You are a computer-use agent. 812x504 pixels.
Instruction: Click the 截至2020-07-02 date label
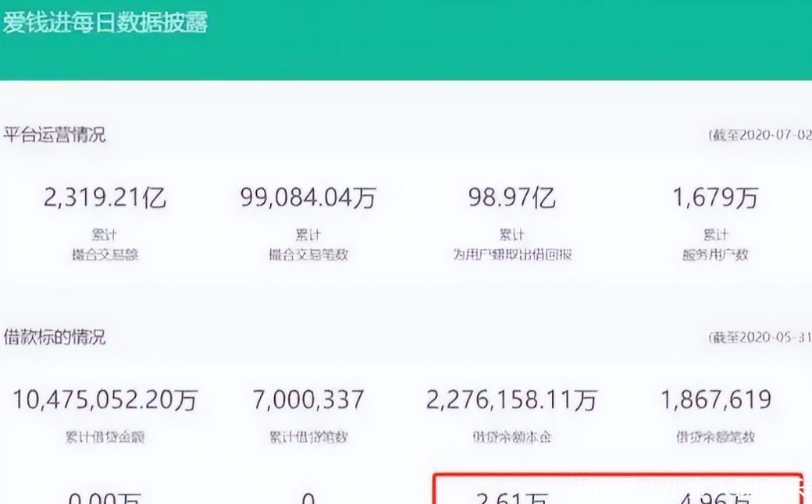coord(759,135)
